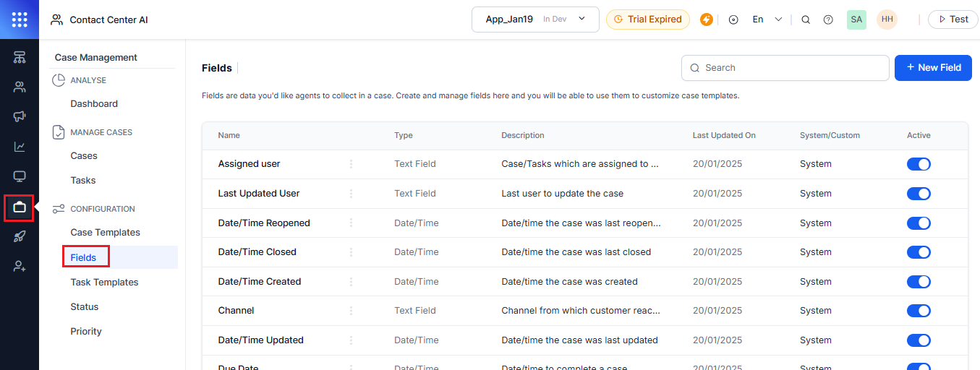Screen dimensions: 980x370
Task: Click the magnifier search icon in header
Action: click(806, 20)
